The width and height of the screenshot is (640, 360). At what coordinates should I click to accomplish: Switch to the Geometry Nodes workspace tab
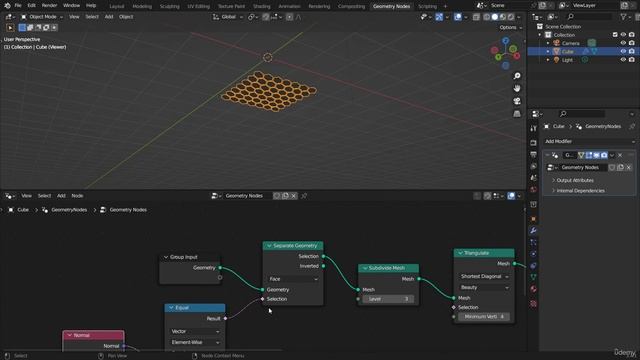click(x=391, y=6)
